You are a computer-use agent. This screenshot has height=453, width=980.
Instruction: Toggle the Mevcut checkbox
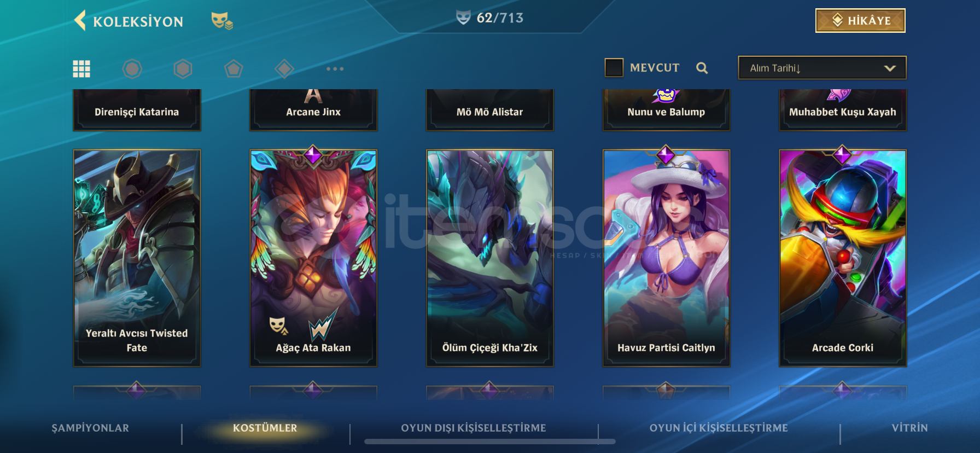614,68
